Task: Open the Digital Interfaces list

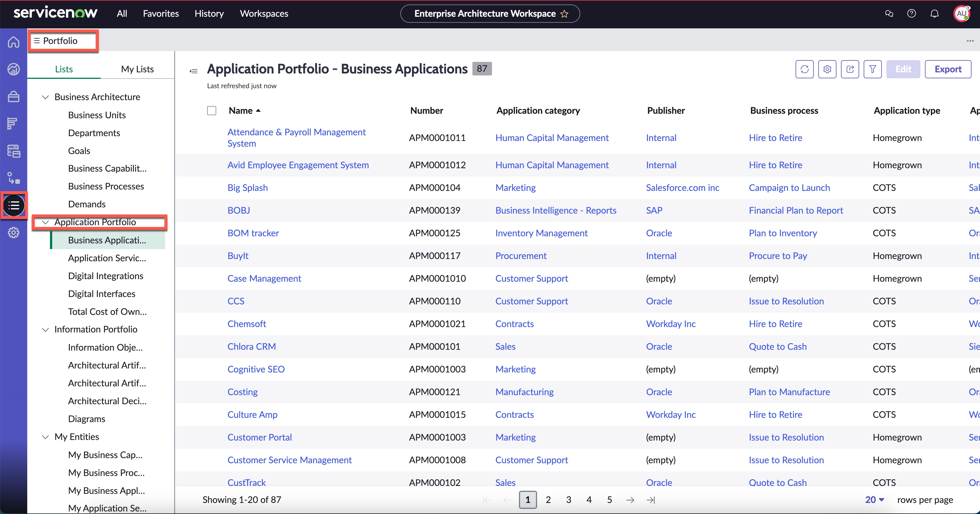Action: click(102, 294)
